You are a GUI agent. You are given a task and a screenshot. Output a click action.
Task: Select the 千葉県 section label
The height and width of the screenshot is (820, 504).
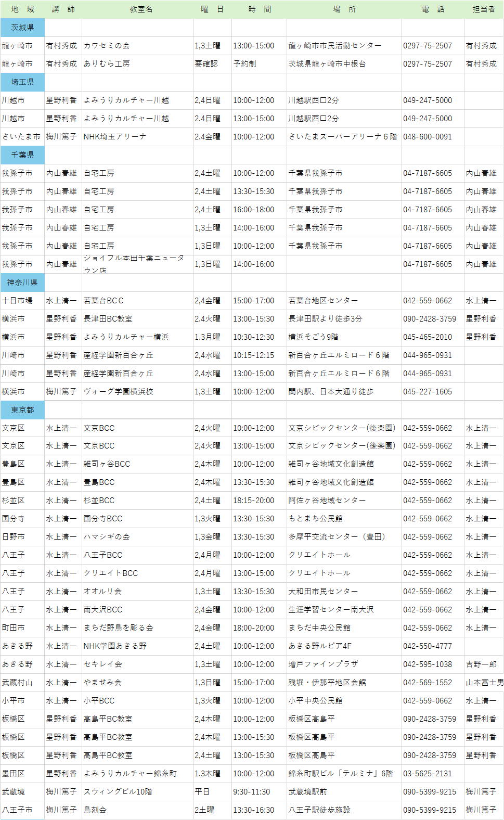[22, 155]
